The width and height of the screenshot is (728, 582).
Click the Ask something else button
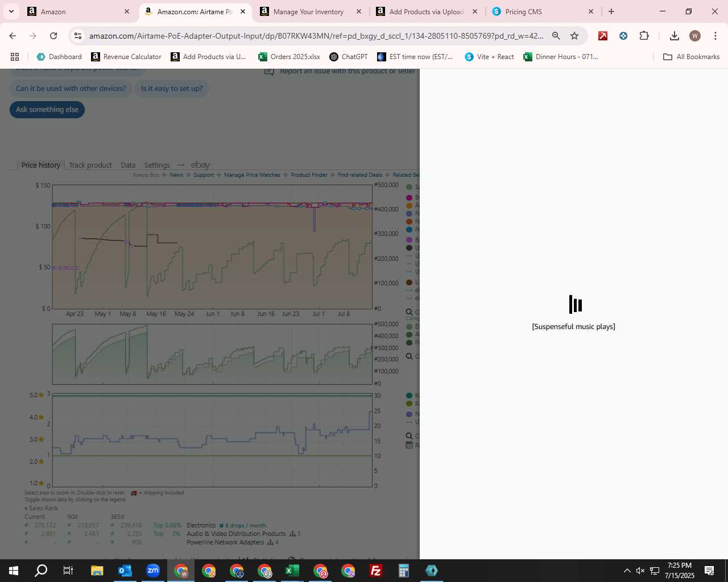pos(47,110)
